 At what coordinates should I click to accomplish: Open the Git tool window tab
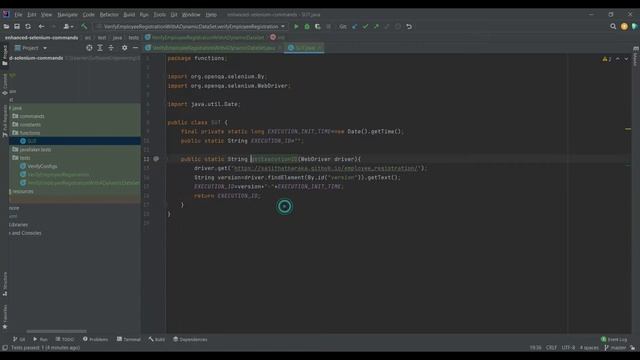pyautogui.click(x=19, y=340)
